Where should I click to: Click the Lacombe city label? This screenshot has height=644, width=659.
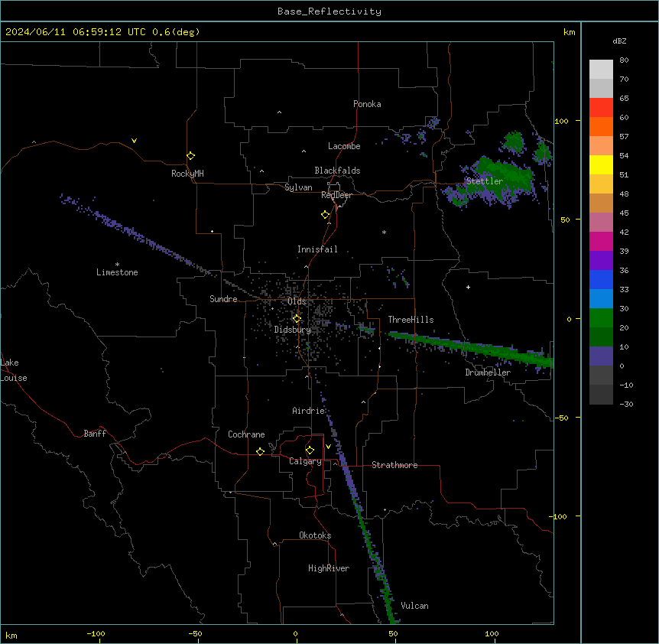[x=344, y=146]
